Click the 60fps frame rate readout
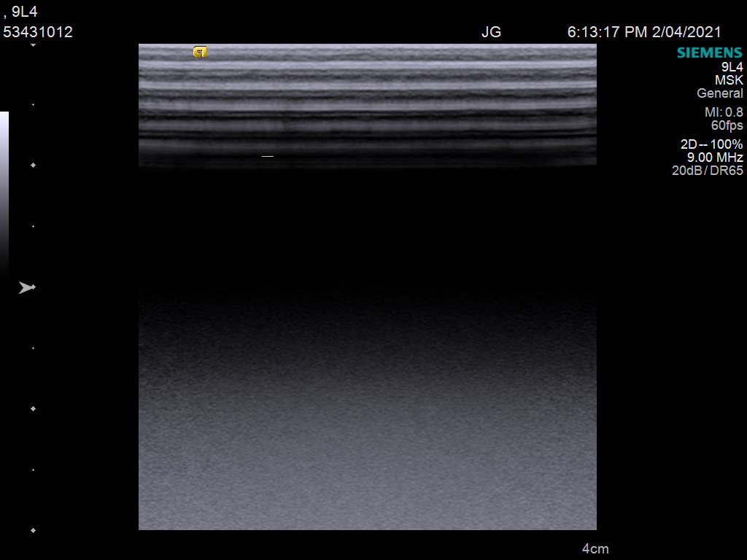The image size is (747, 560). 727,125
